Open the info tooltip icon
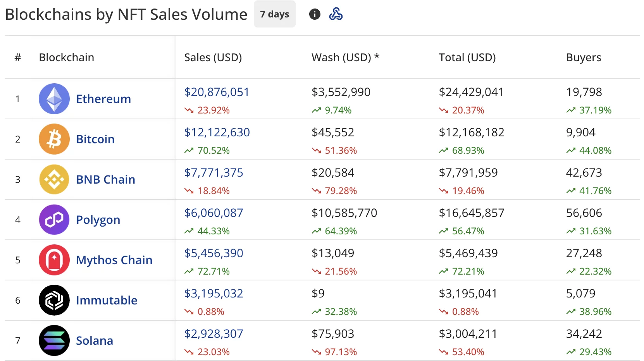The image size is (644, 361). tap(314, 14)
